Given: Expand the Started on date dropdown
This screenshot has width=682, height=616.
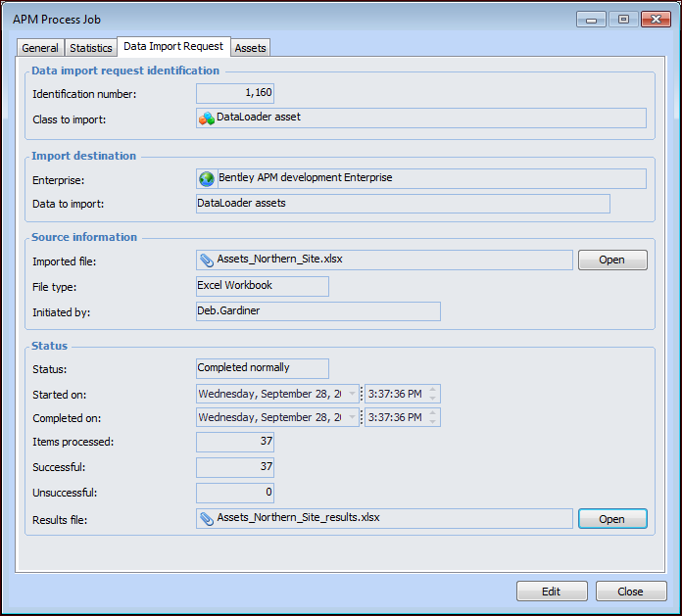Looking at the screenshot, I should point(352,394).
